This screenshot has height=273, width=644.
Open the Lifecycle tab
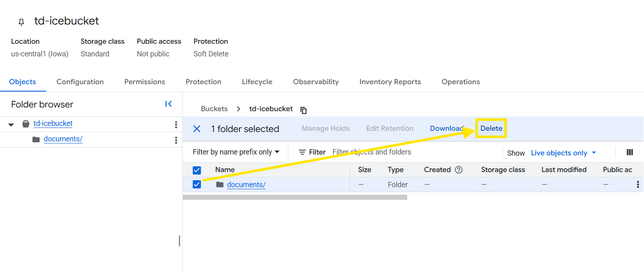257,82
